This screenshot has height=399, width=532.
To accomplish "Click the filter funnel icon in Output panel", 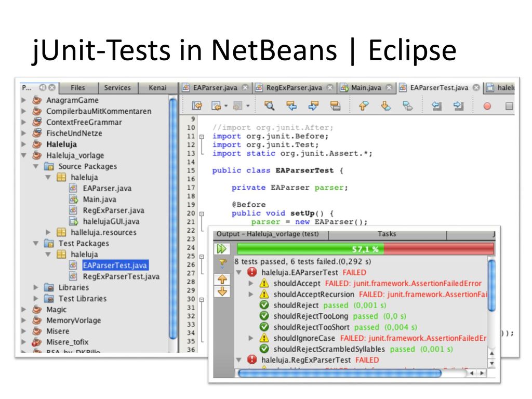I will click(x=222, y=262).
